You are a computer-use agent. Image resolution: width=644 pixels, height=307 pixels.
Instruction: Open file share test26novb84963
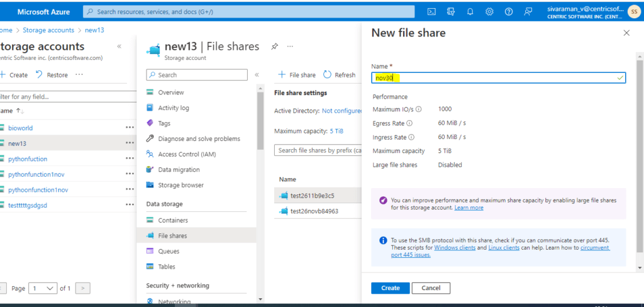click(314, 211)
